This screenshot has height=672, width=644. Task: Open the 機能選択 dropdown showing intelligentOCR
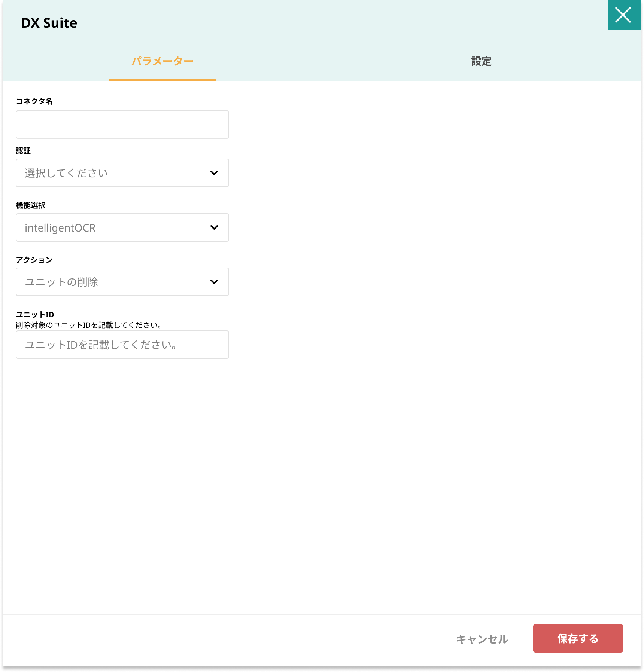(x=122, y=227)
